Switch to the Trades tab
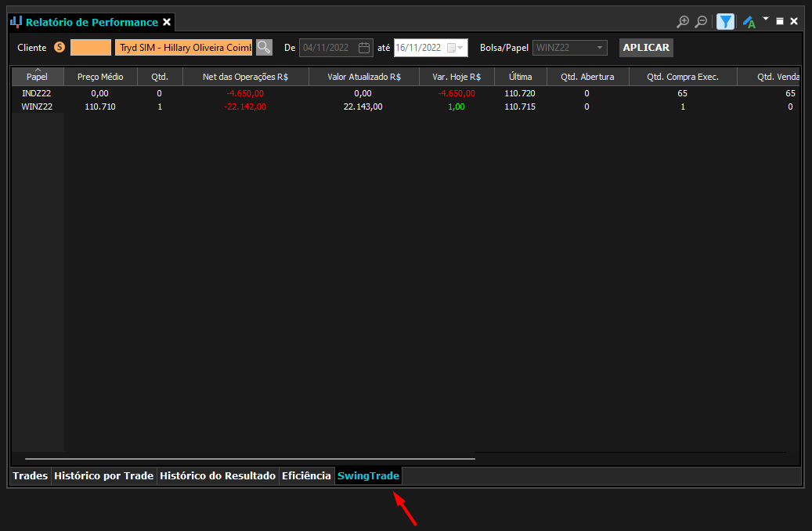This screenshot has height=531, width=812. coord(30,475)
